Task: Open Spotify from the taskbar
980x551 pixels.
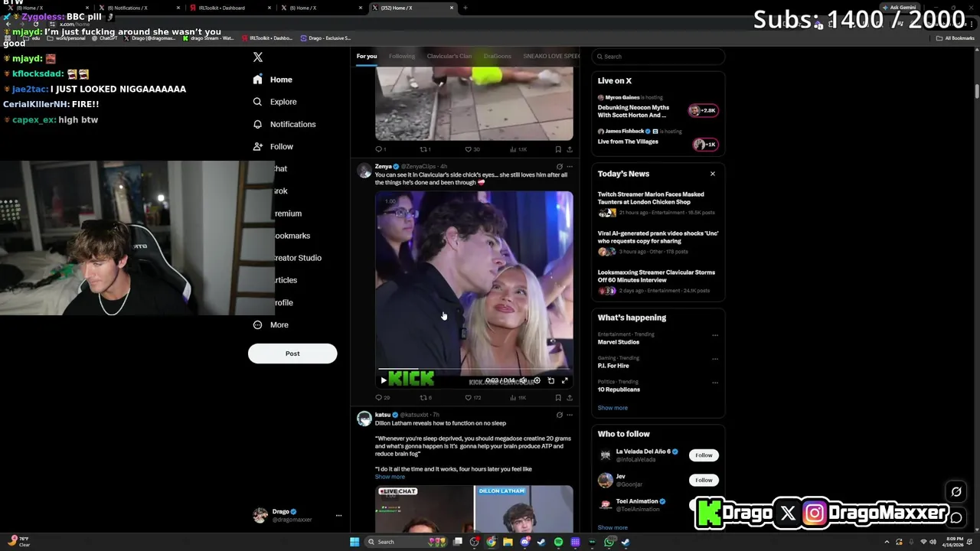Action: tap(559, 542)
